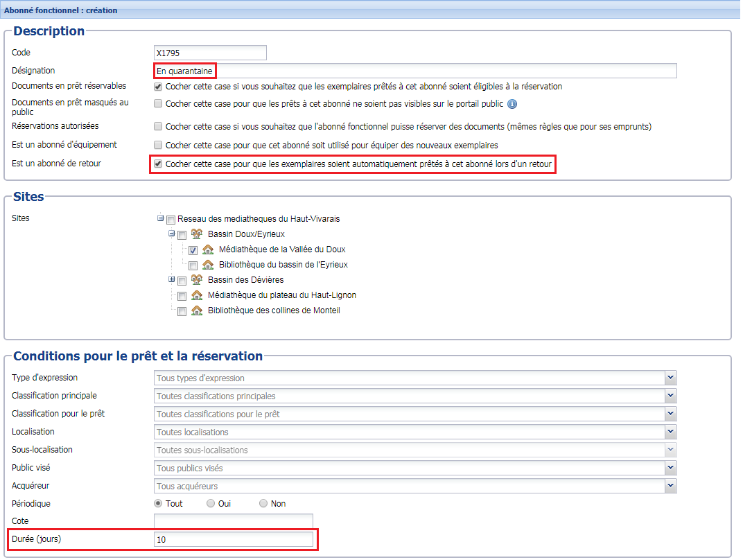The height and width of the screenshot is (560, 743).
Task: Collapse the Reseau des mediatheques root node
Action: pos(159,218)
